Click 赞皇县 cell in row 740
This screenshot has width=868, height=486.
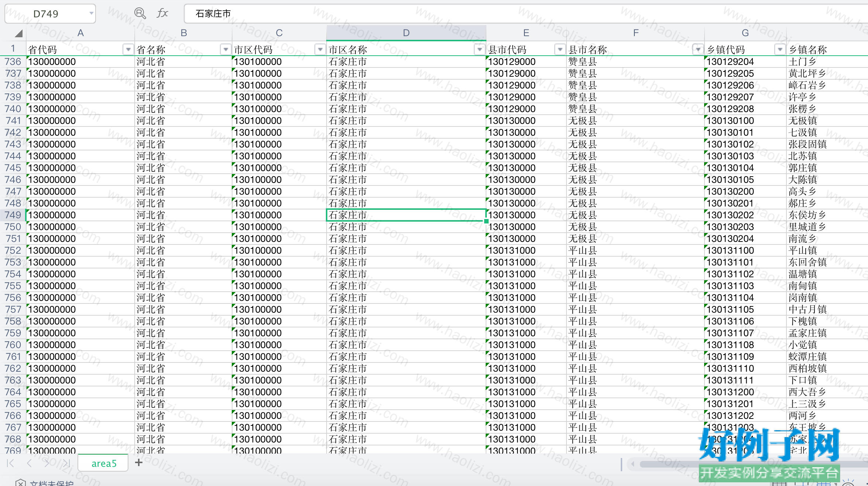[x=635, y=109]
